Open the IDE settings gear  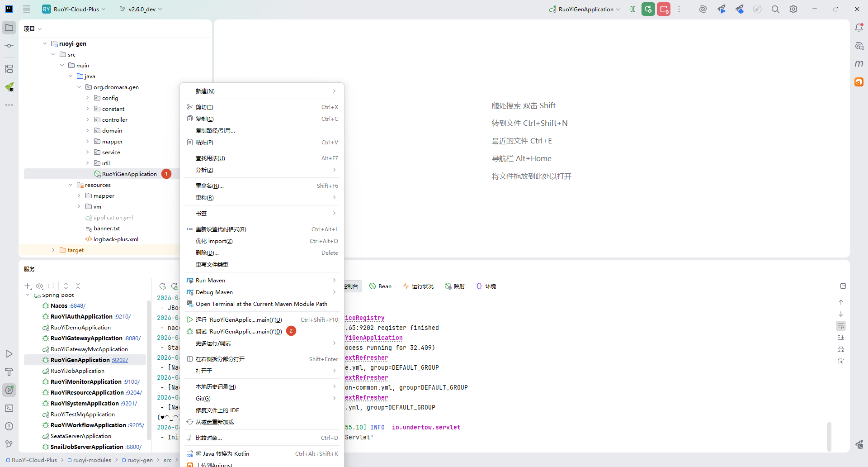click(x=793, y=9)
